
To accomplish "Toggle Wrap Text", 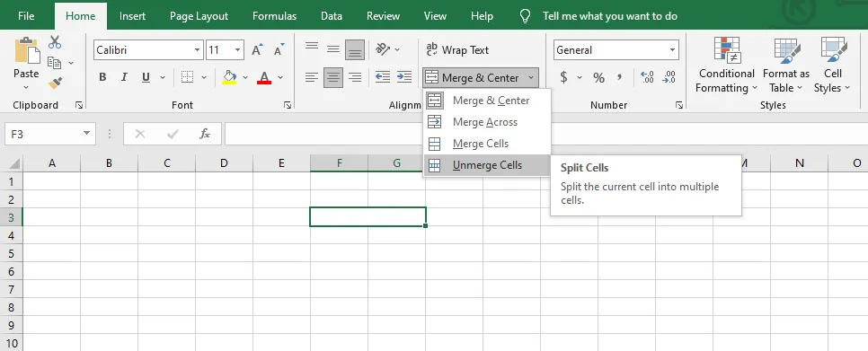I will coord(457,49).
